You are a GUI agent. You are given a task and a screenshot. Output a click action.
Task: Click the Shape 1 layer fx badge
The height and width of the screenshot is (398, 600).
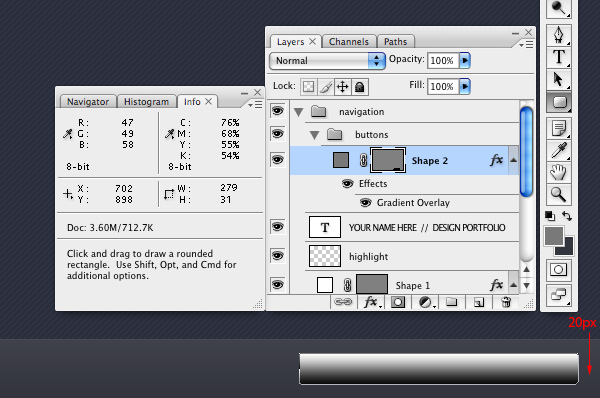pos(496,285)
